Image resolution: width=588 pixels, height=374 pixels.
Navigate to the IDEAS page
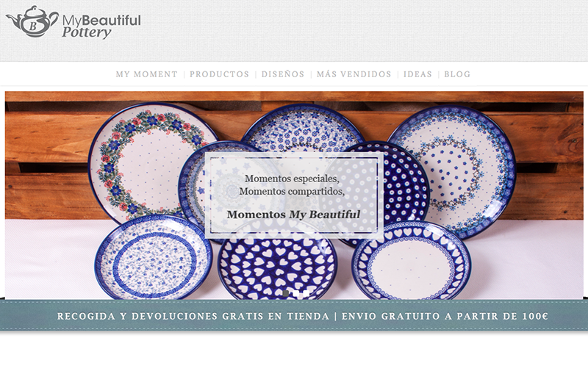pos(417,74)
